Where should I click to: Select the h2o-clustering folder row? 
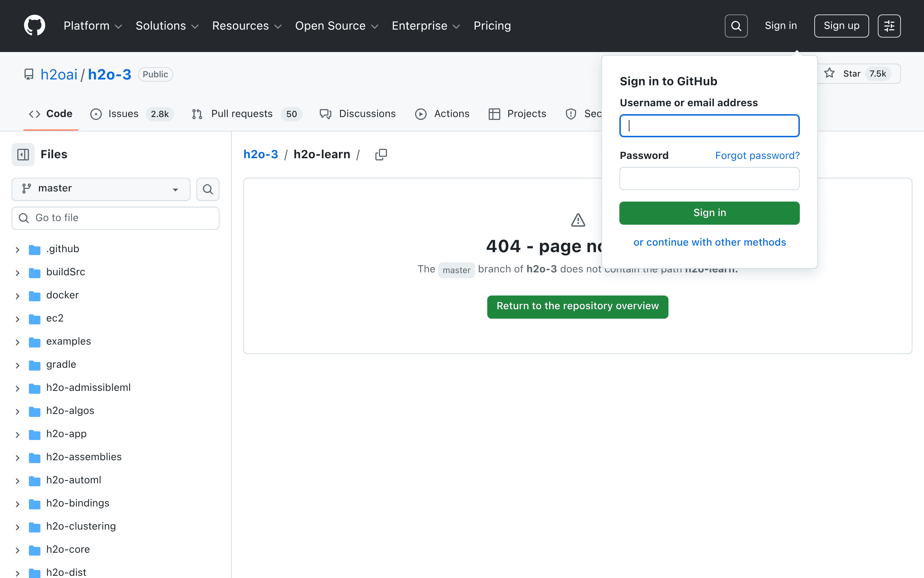[x=115, y=527]
